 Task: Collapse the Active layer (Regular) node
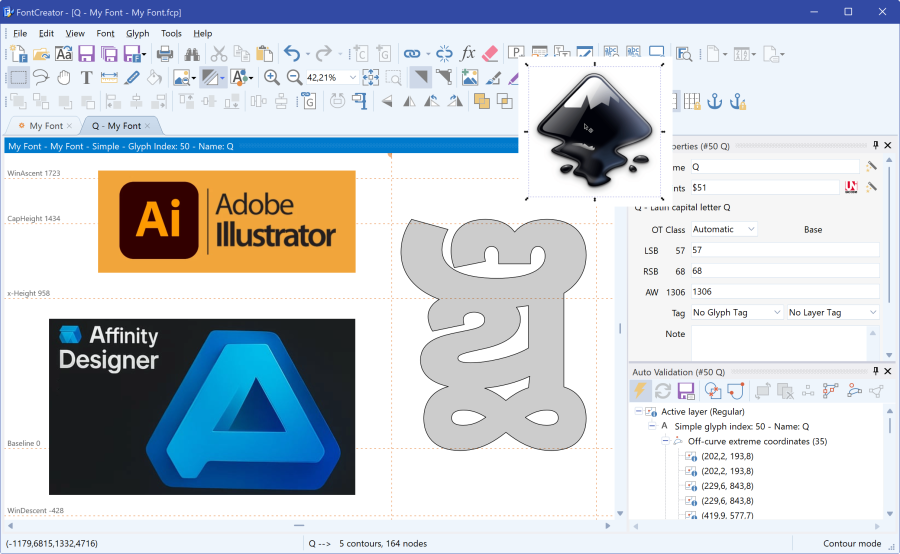tap(638, 412)
